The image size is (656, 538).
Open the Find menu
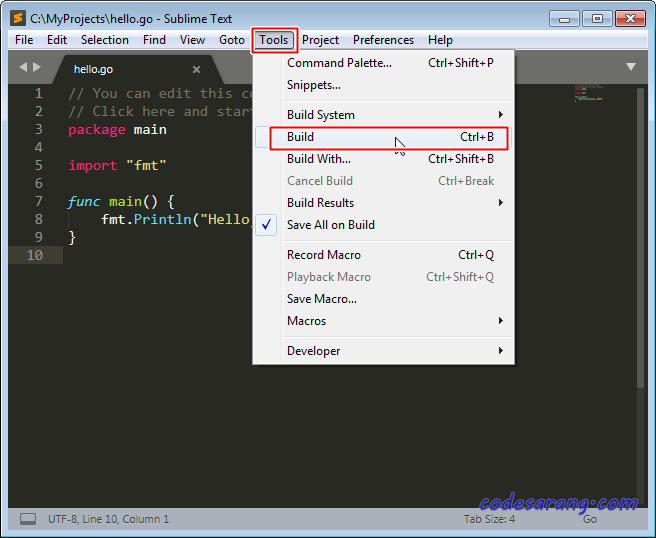(154, 40)
